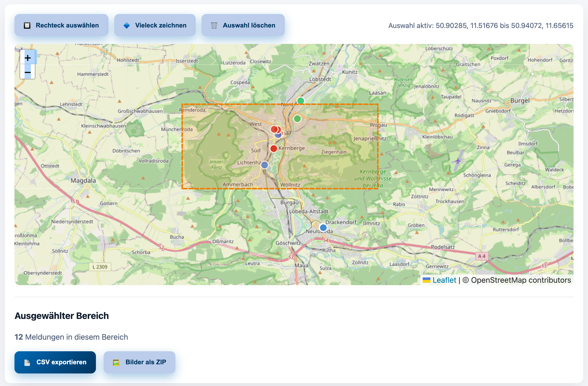
Task: Click the Niedersynderstedt map label
Action: tap(72, 221)
